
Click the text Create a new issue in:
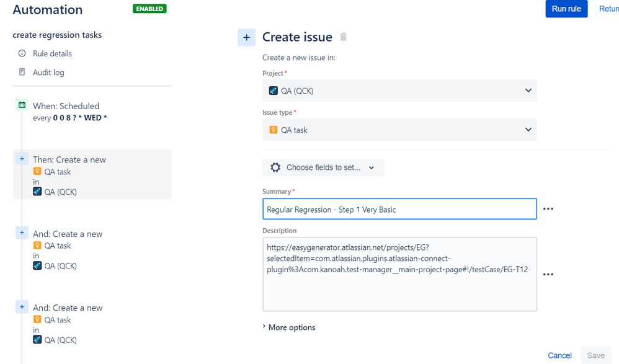299,58
